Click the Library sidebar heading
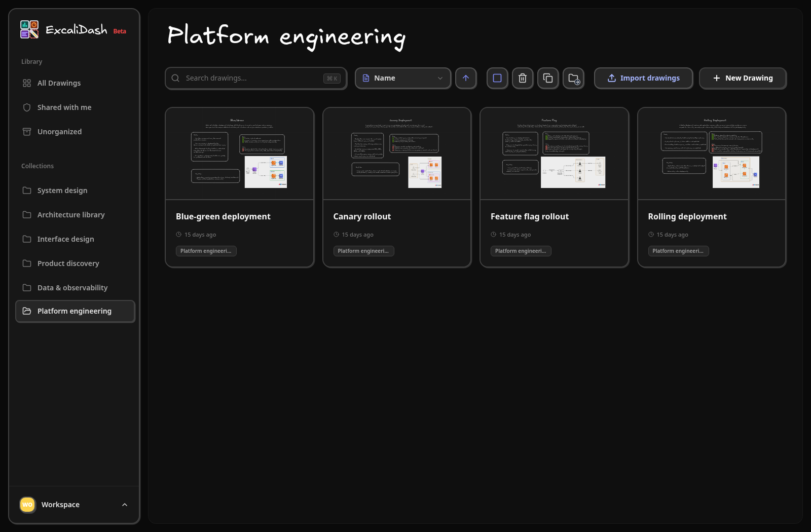This screenshot has width=811, height=532. 32,62
